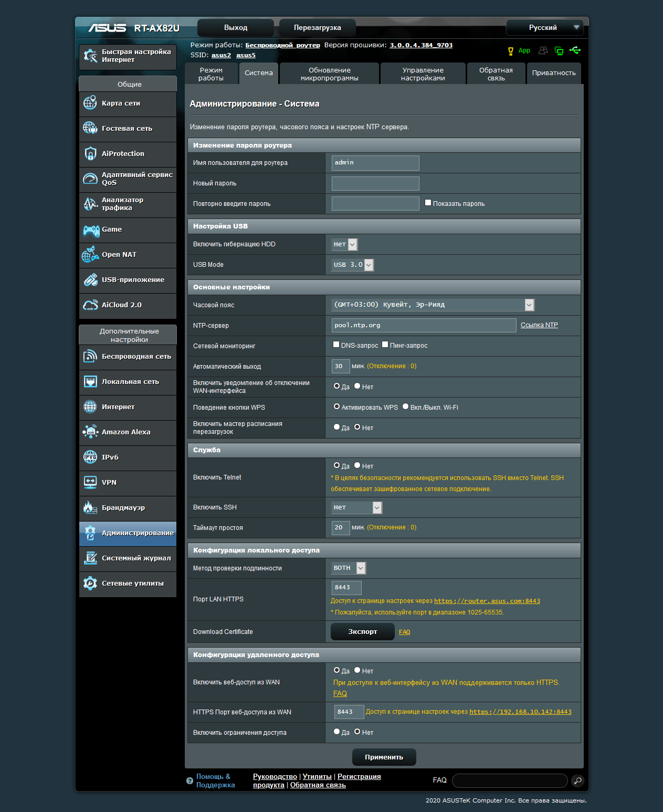Screen dimensions: 663x812
Task: Open authentication method dropdown BOTH
Action: pyautogui.click(x=349, y=568)
